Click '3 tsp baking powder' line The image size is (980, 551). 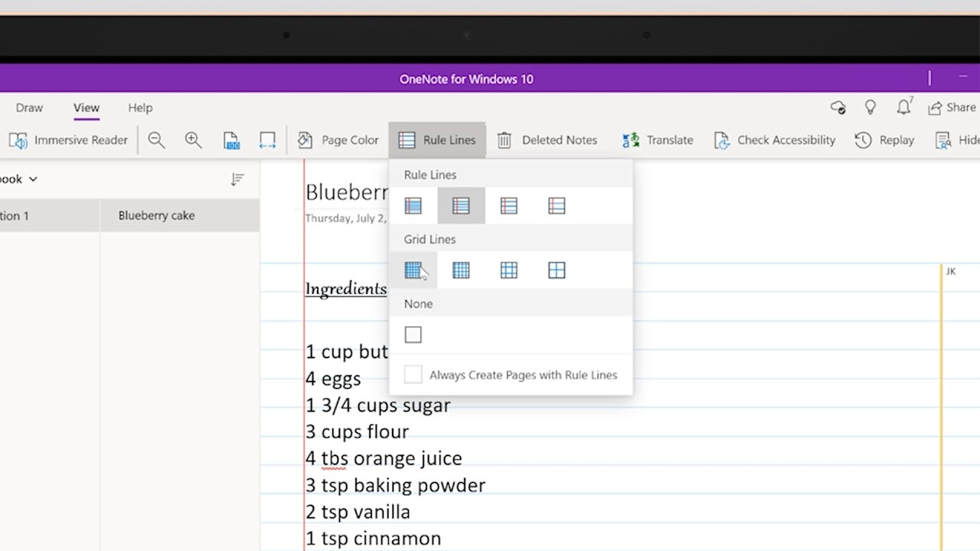pos(396,485)
